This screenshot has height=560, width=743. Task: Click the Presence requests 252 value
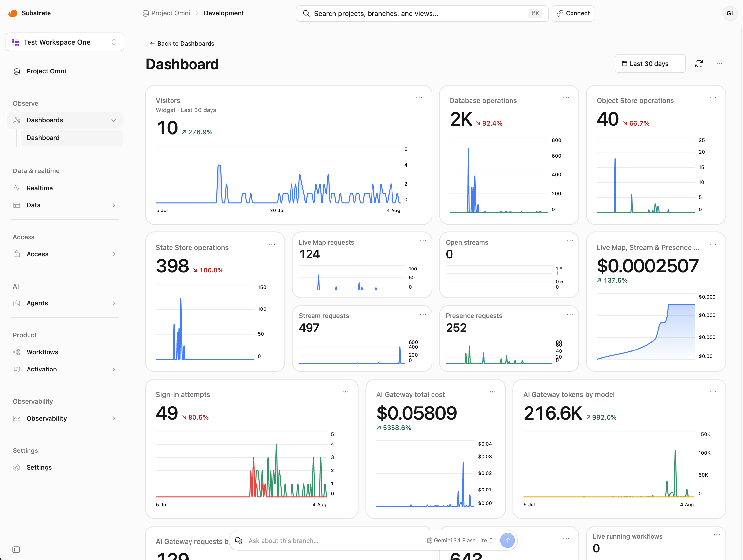click(x=456, y=328)
